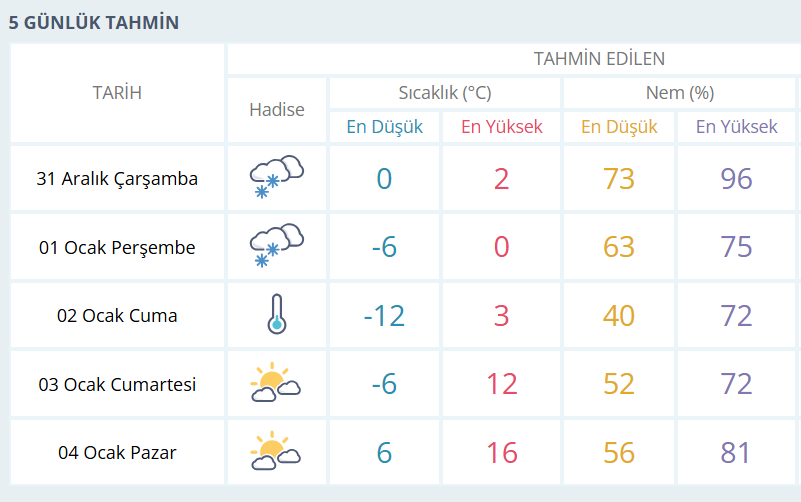Select the 02 Ocak Cuma date cell

(x=117, y=316)
